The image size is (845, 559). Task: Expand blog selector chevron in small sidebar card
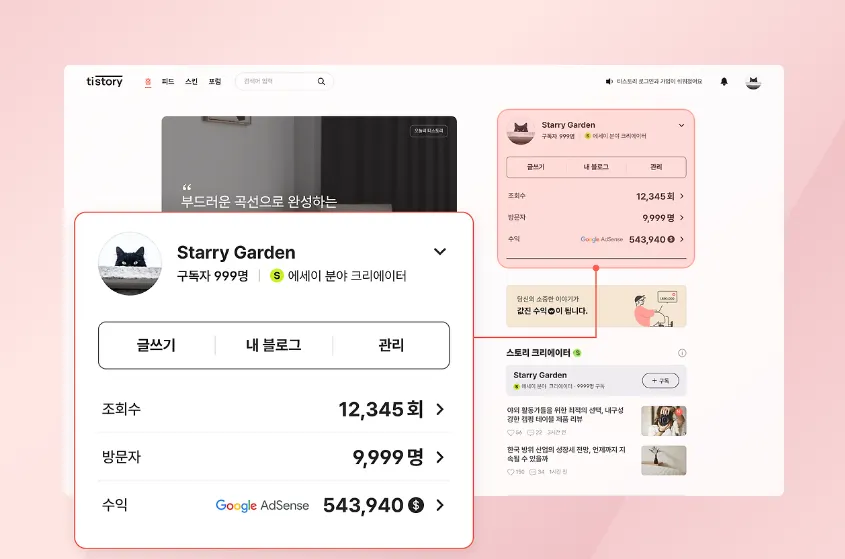681,125
